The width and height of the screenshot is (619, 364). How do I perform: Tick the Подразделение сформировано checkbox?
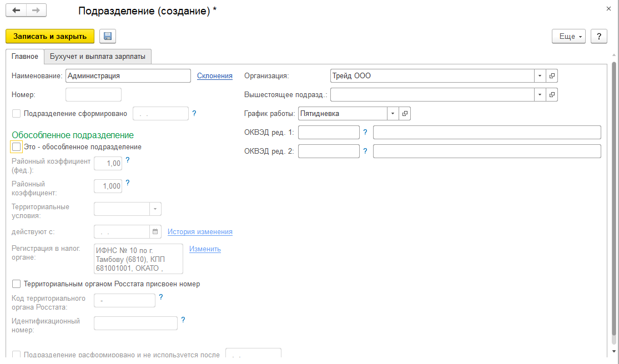[x=17, y=114]
